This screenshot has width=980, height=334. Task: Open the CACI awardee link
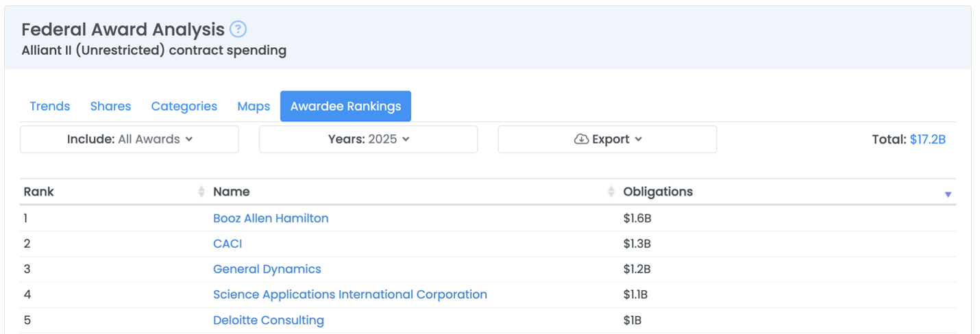228,244
